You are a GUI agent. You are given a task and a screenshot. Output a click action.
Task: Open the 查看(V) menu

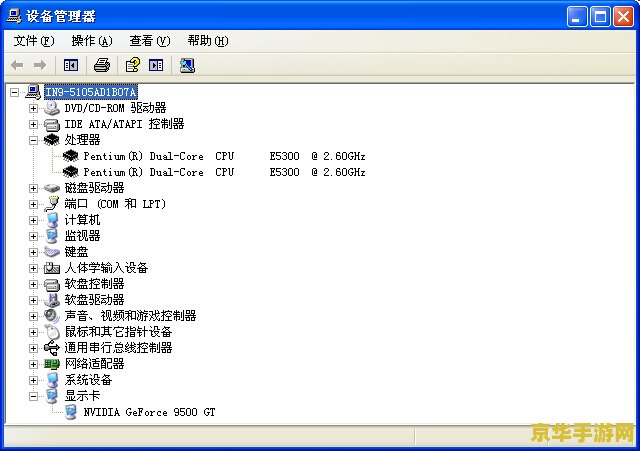tap(150, 41)
